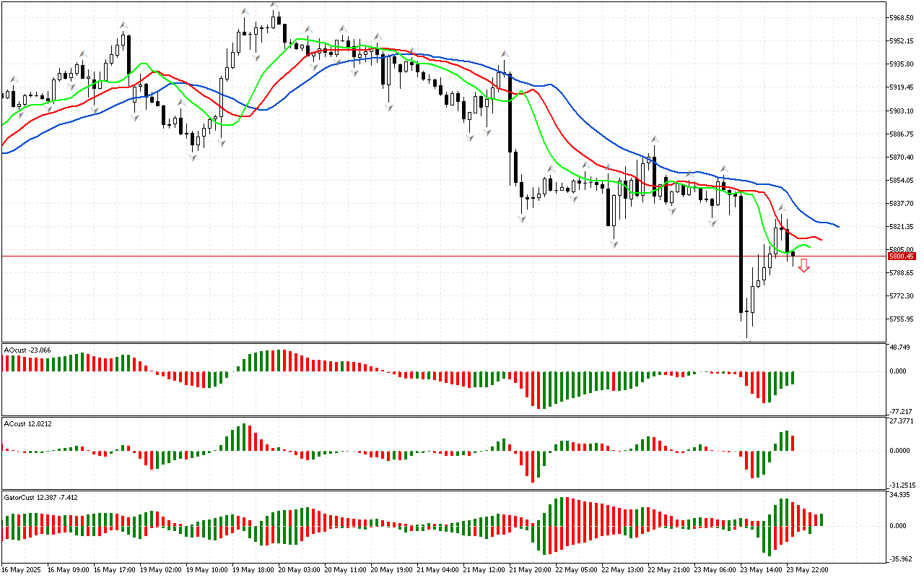Click the 5968.50 price scale label
This screenshot has height=578, width=924.
tap(902, 17)
